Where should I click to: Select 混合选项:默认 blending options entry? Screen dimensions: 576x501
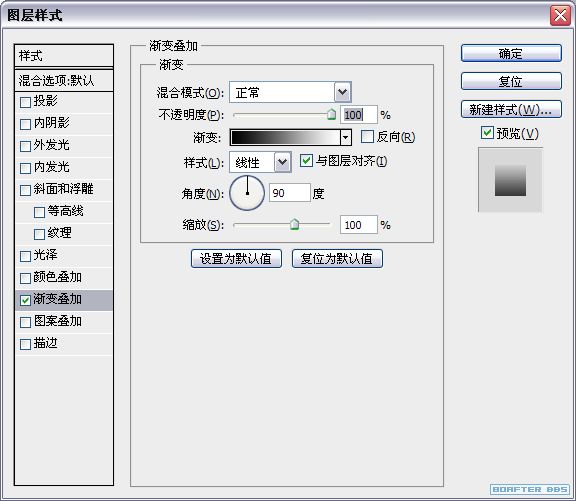click(64, 80)
